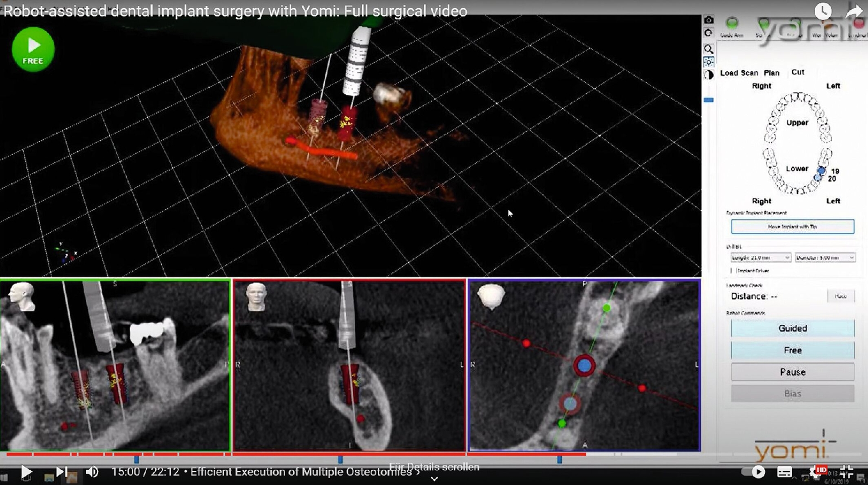
Task: Click the blue vertical slider handle
Action: tap(709, 100)
